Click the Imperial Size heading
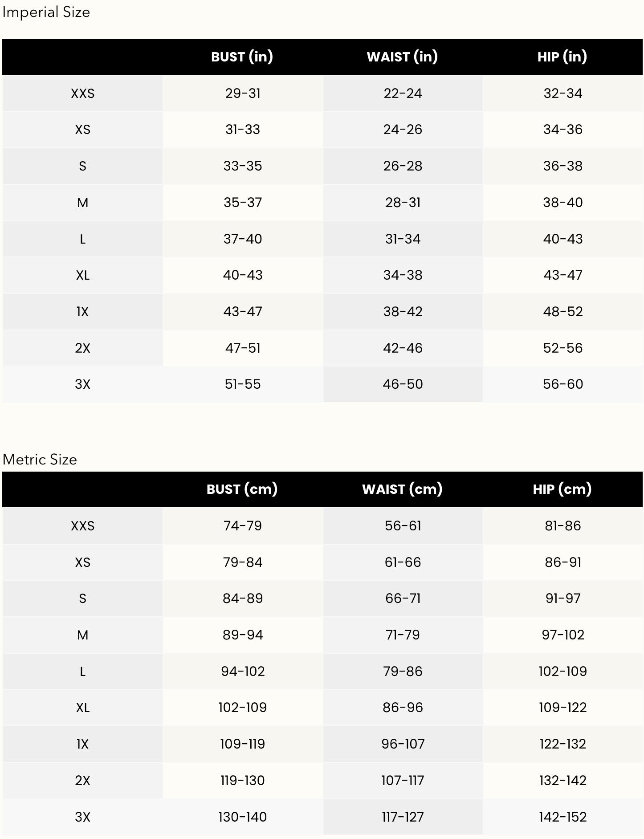The height and width of the screenshot is (839, 644). (x=46, y=12)
